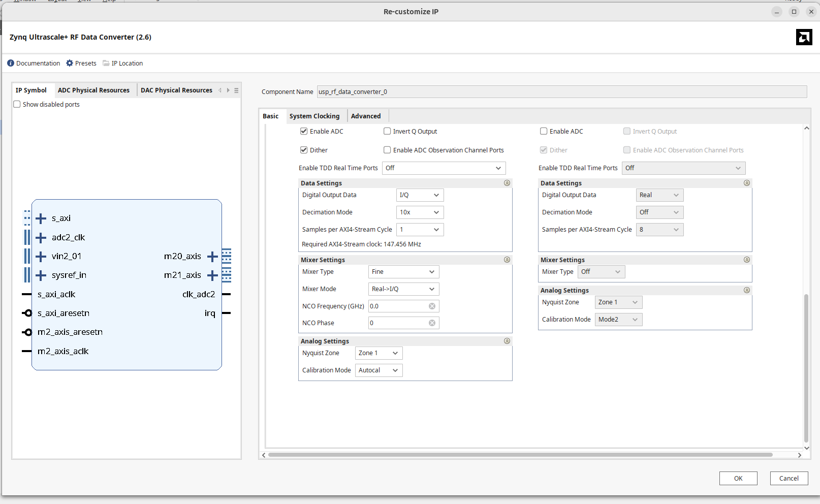Click the IP Location folder icon
This screenshot has height=504, width=820.
pyautogui.click(x=106, y=64)
